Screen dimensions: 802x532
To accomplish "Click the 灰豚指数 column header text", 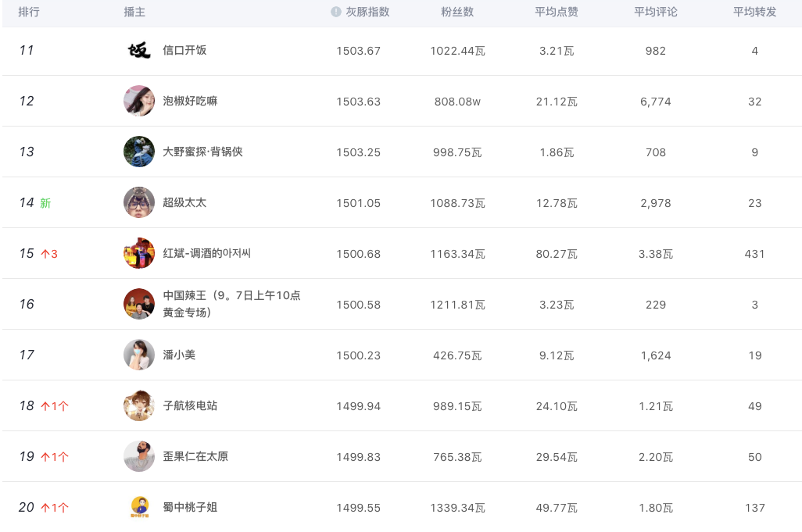I will point(367,12).
